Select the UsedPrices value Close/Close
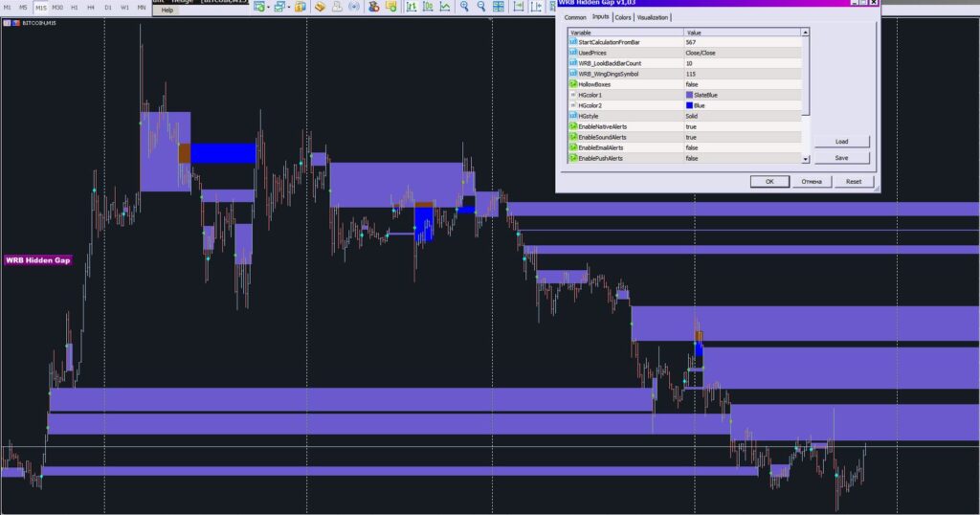980x515 pixels. (701, 53)
